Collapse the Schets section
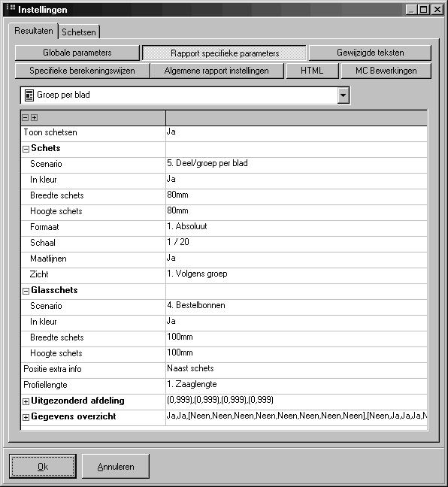This screenshot has width=448, height=487. click(26, 150)
